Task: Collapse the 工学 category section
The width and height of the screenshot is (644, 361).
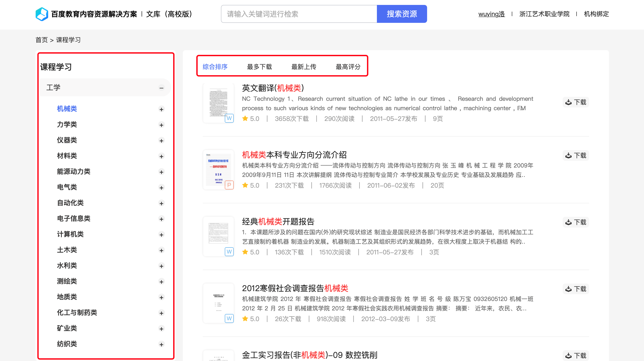Action: (162, 88)
